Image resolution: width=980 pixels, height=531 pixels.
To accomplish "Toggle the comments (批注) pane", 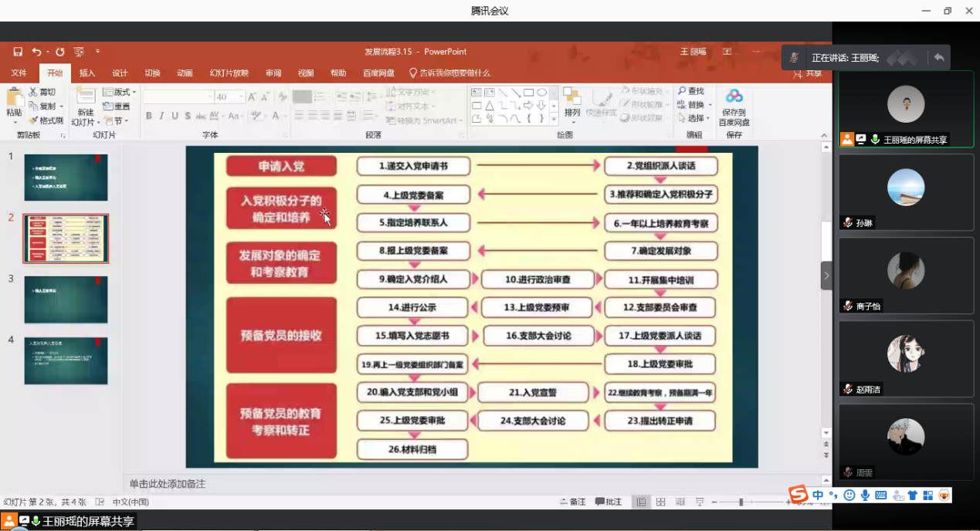I will [x=609, y=502].
